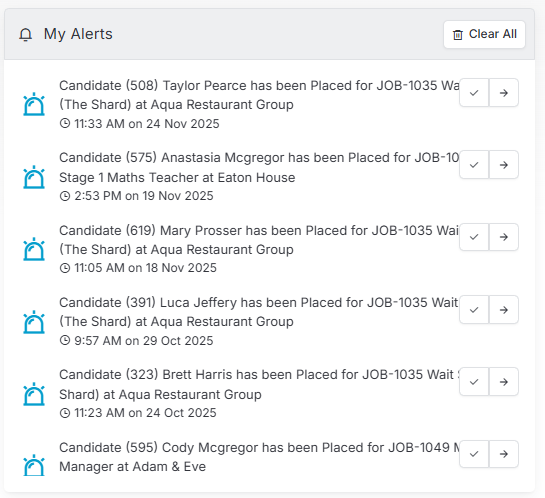Select Cody Mcgregor Adam & Eve alert text
545x498 pixels.
click(259, 457)
